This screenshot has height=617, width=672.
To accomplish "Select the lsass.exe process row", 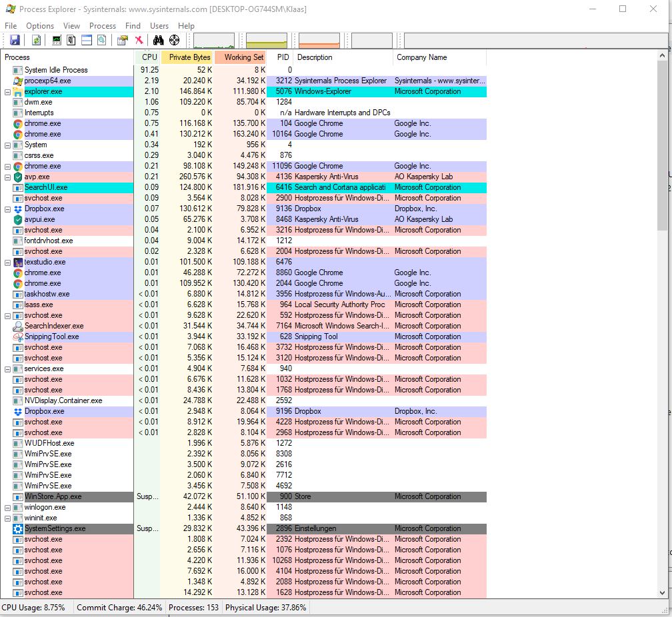I will coord(243,305).
